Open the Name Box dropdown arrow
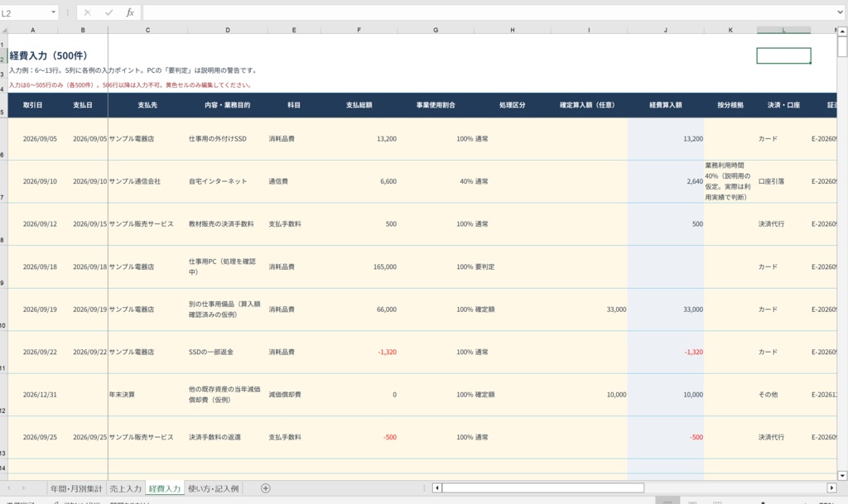This screenshot has width=848, height=504. point(53,12)
